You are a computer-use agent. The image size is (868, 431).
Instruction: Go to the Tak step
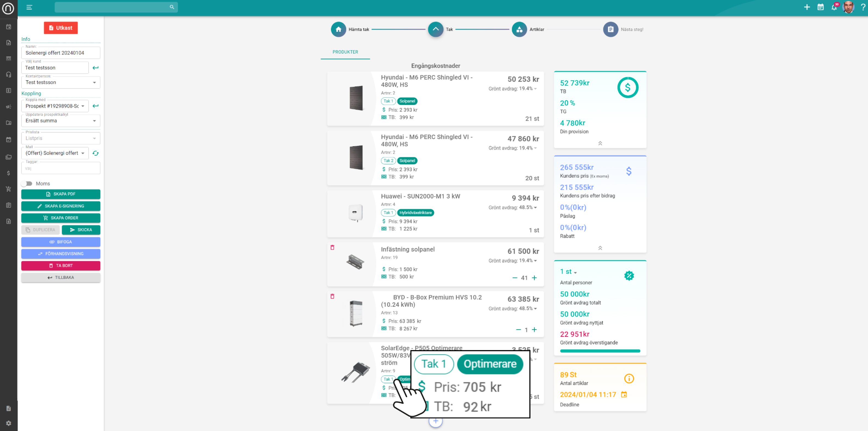[435, 29]
